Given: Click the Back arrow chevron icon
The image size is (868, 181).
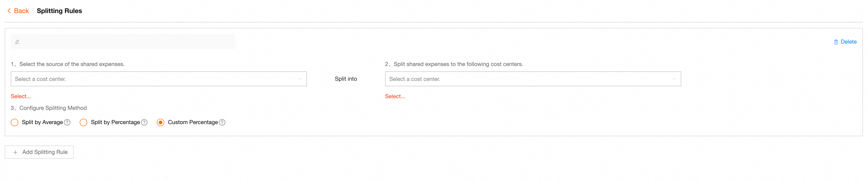Looking at the screenshot, I should pyautogui.click(x=9, y=11).
